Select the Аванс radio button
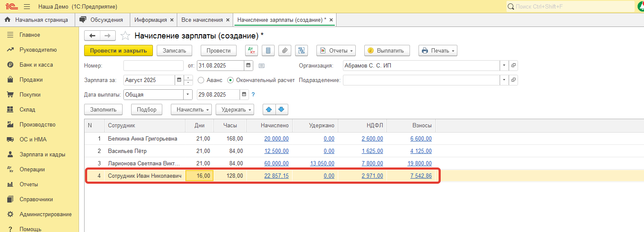The height and width of the screenshot is (232, 644). point(201,80)
